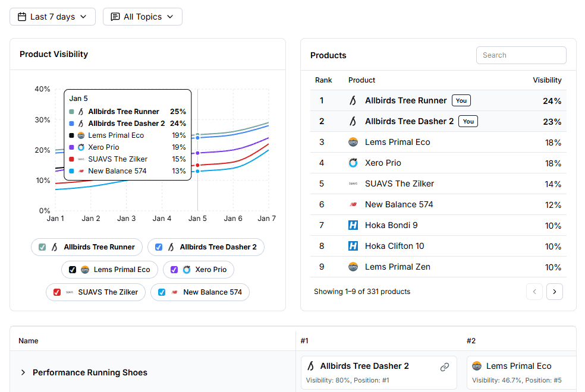
Task: Expand the Performance Running Shoes row
Action: pos(23,372)
